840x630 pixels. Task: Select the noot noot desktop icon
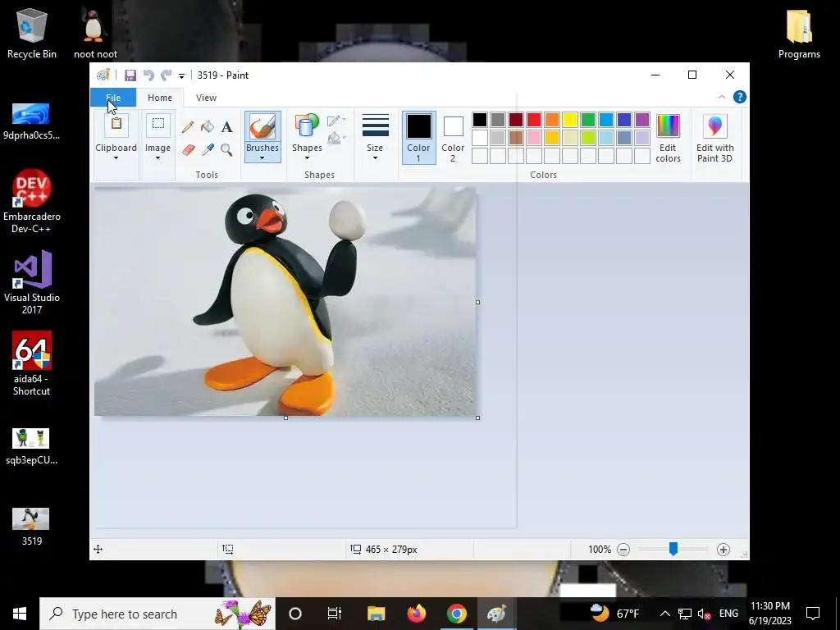click(95, 34)
